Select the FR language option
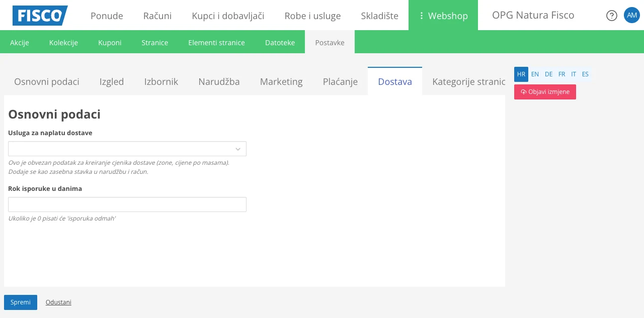This screenshot has height=318, width=644. [561, 74]
